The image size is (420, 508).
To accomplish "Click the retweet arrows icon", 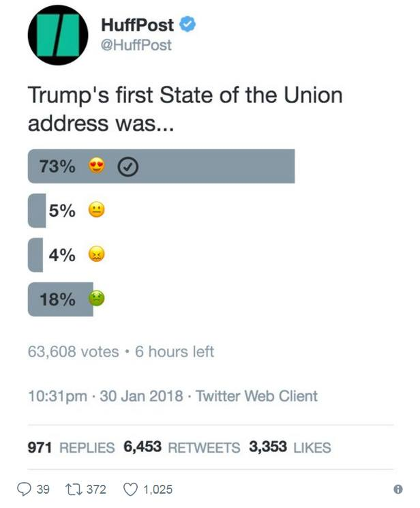I will [72, 489].
